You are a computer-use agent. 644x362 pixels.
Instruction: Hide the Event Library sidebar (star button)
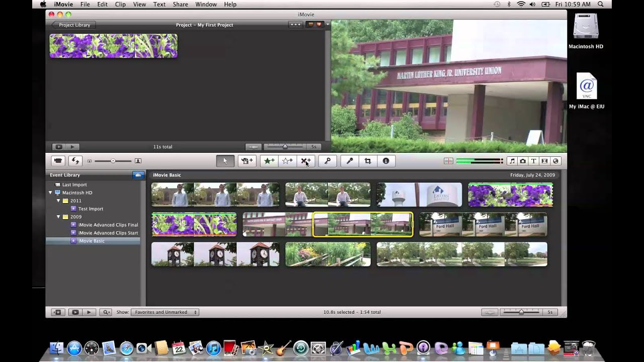tap(58, 312)
